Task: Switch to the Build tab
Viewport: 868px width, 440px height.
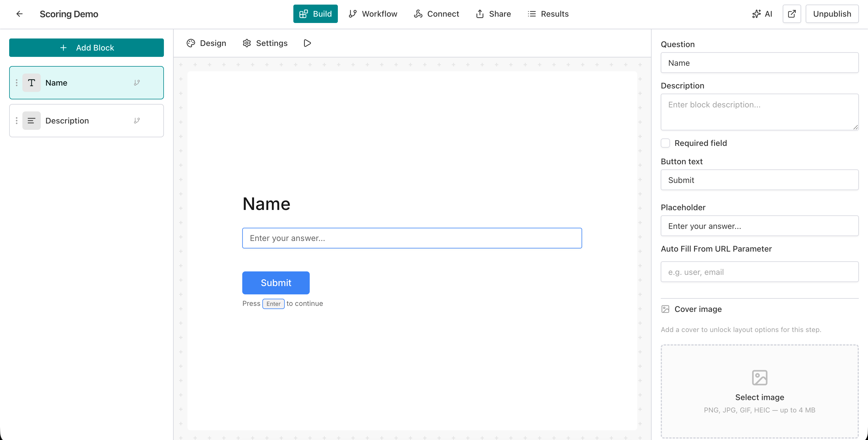Action: tap(315, 14)
